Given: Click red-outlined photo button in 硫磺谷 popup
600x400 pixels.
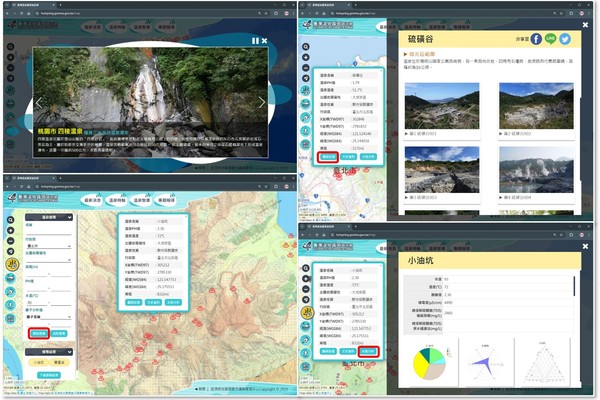Looking at the screenshot, I should (328, 157).
